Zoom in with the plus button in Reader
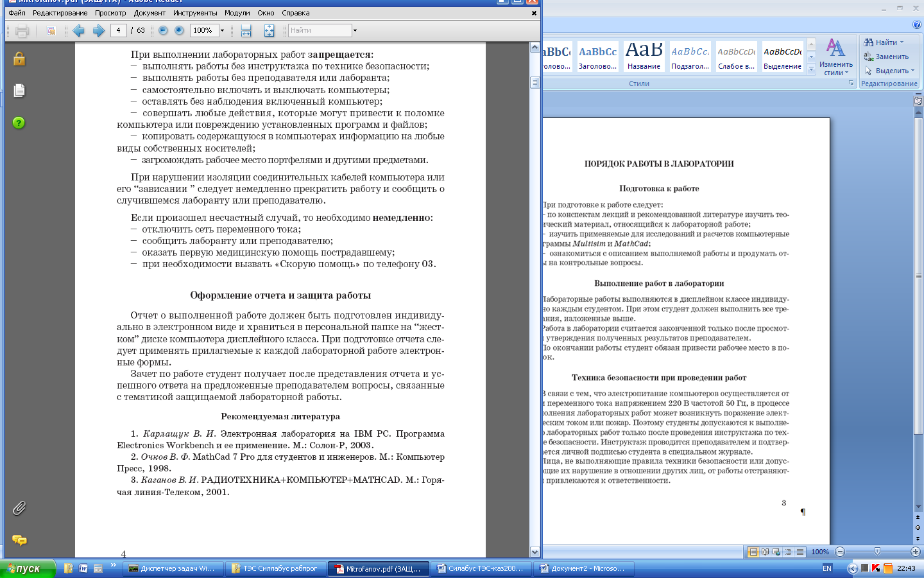This screenshot has height=578, width=924. click(179, 30)
